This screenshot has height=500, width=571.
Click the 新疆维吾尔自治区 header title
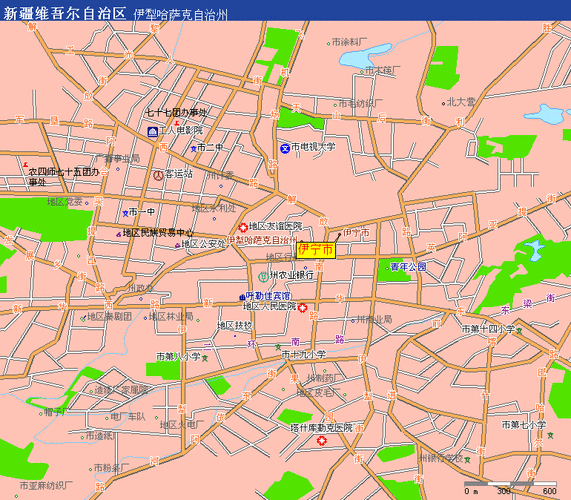point(64,13)
